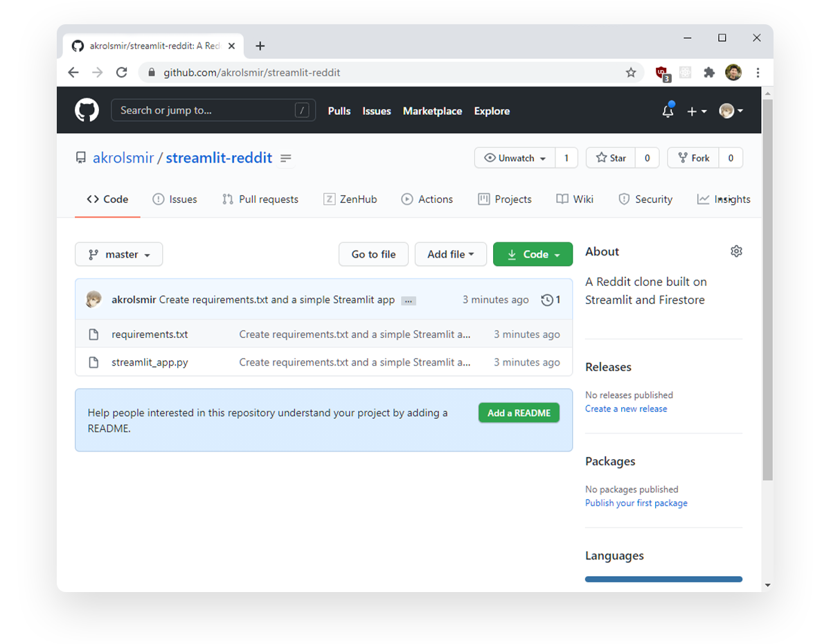Image resolution: width=831 pixels, height=644 pixels.
Task: Open the Chrome profile avatar
Action: 733,73
